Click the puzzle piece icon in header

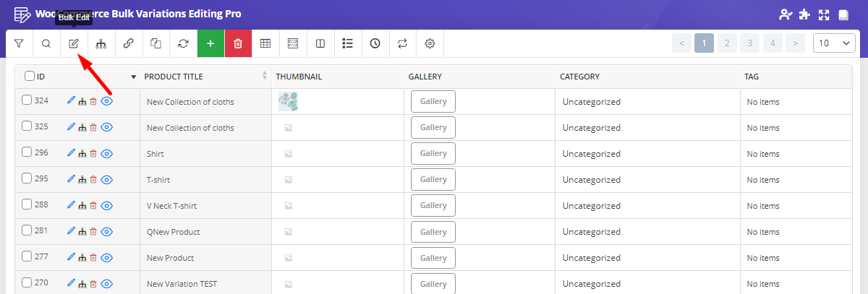pos(804,14)
